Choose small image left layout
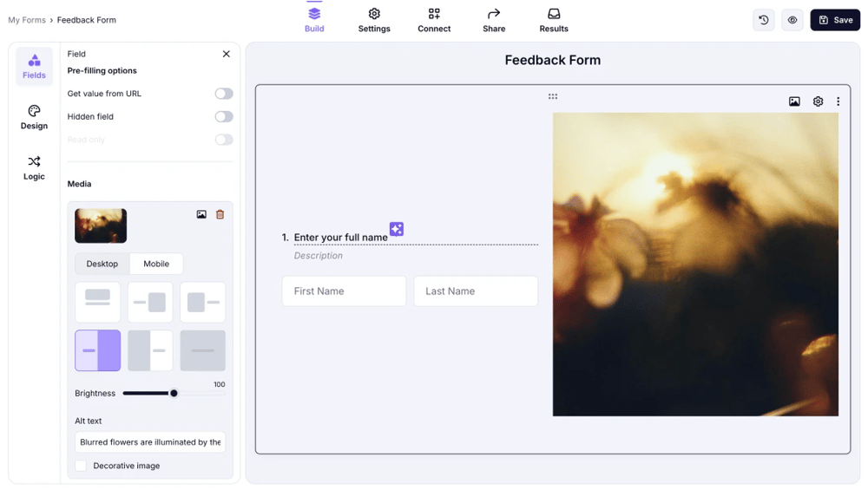This screenshot has height=490, width=868. (x=202, y=302)
